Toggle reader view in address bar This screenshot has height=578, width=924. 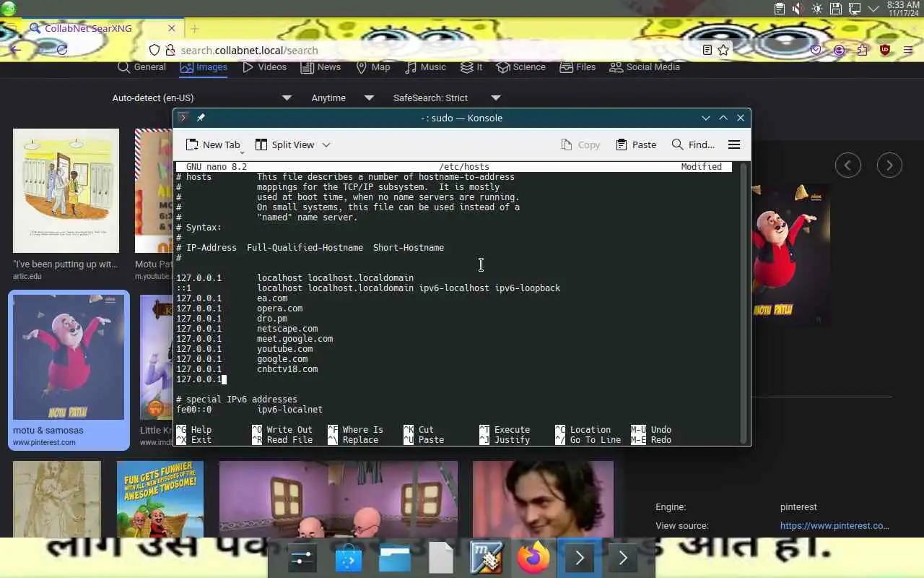(707, 50)
